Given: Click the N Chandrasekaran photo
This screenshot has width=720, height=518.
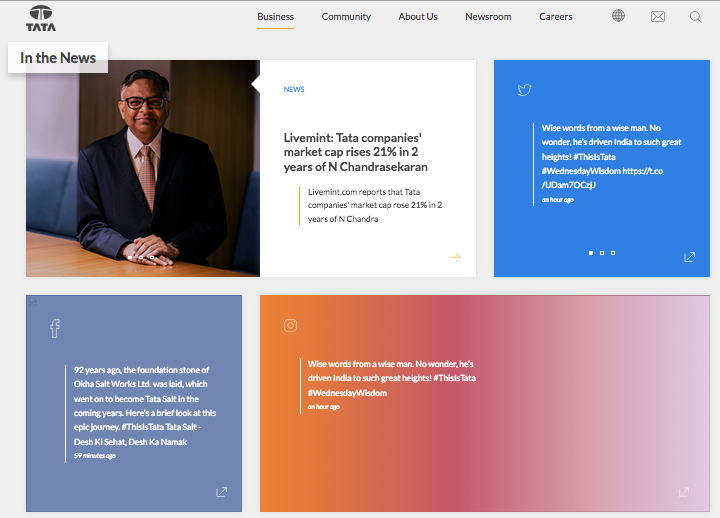Looking at the screenshot, I should pos(143,168).
